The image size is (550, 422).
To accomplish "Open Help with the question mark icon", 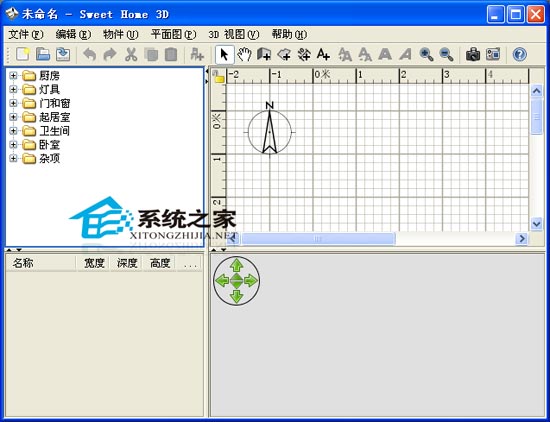I will 519,54.
